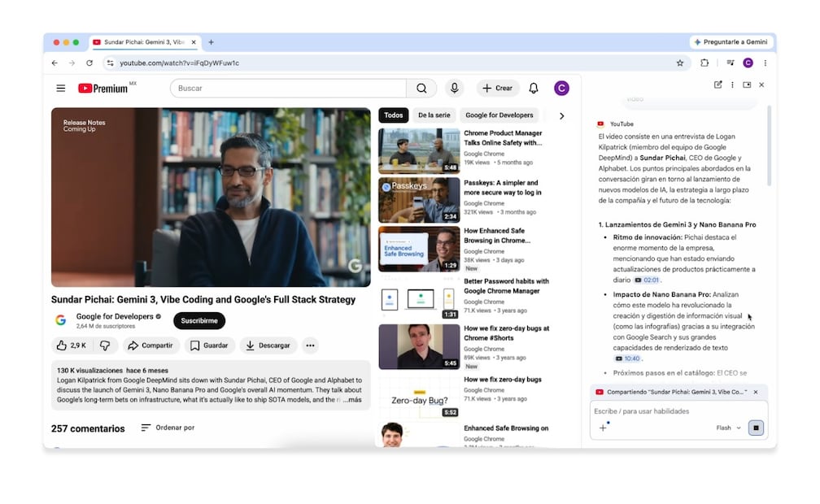Open YouTube account avatar menu
This screenshot has height=504, width=820.
(561, 89)
